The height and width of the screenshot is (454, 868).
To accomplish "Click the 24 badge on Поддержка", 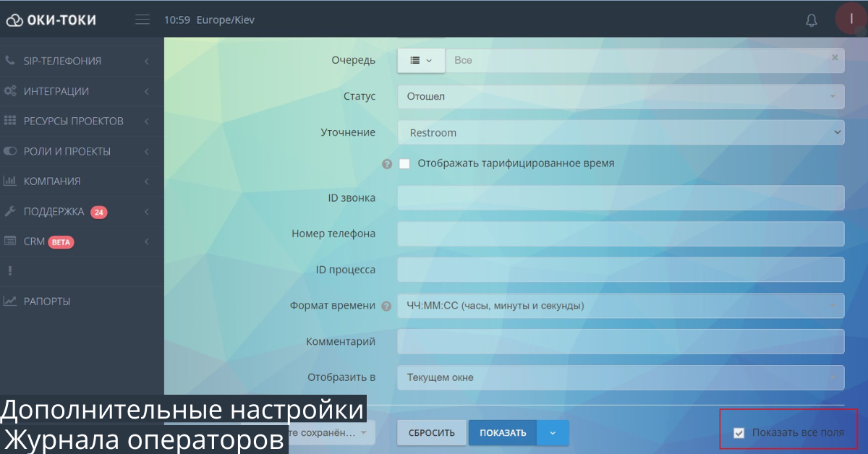I will pyautogui.click(x=99, y=212).
